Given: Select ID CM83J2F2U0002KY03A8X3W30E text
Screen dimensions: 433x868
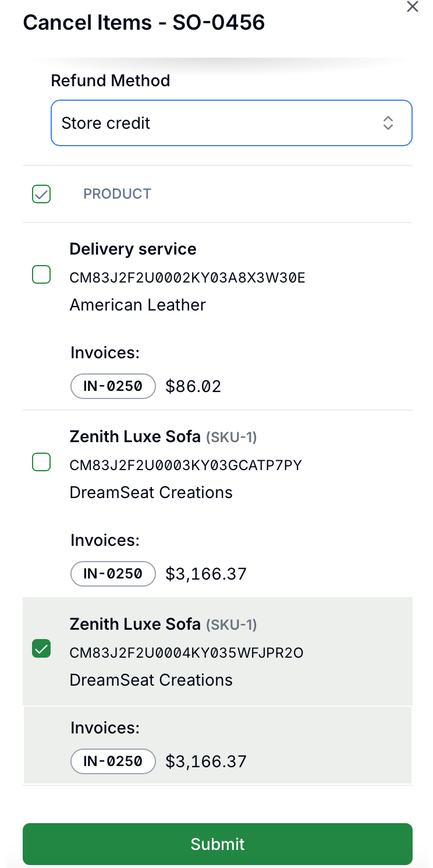Looking at the screenshot, I should tap(187, 278).
